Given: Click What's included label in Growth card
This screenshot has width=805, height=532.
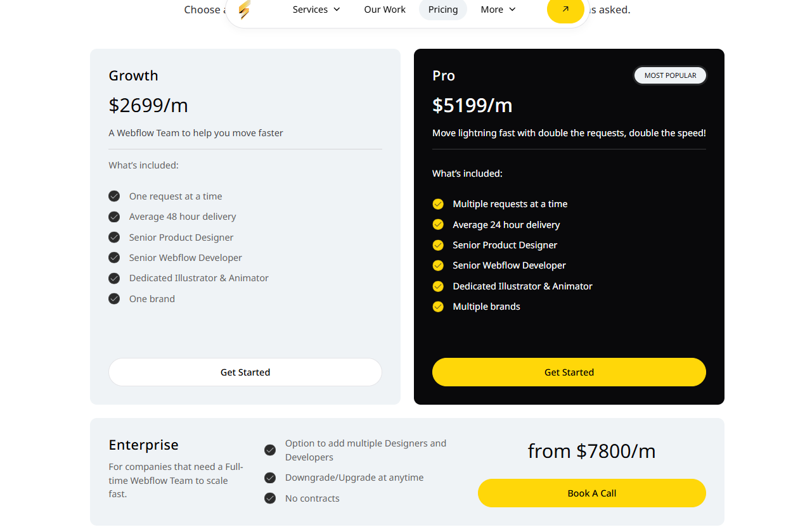Looking at the screenshot, I should click(x=143, y=165).
